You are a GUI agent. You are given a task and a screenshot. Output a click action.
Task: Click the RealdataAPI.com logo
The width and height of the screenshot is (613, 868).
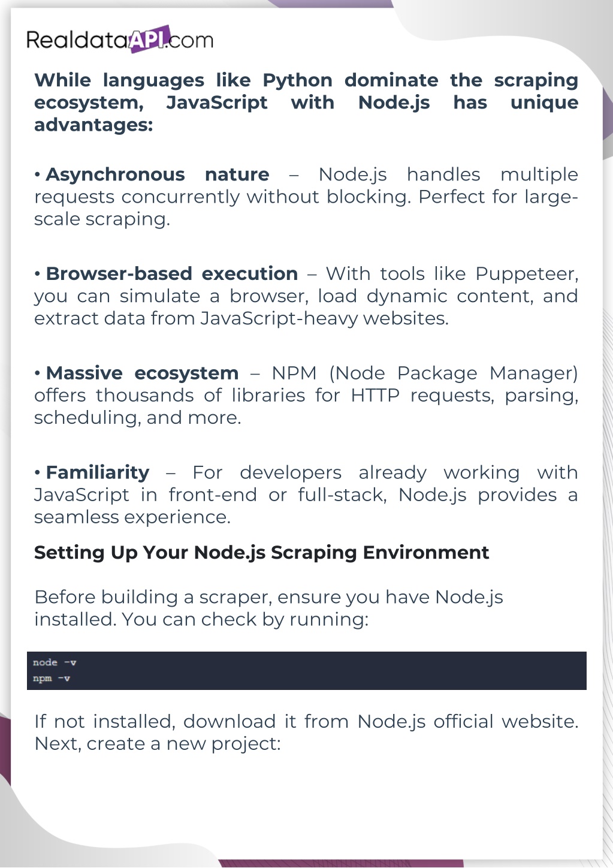pos(119,40)
